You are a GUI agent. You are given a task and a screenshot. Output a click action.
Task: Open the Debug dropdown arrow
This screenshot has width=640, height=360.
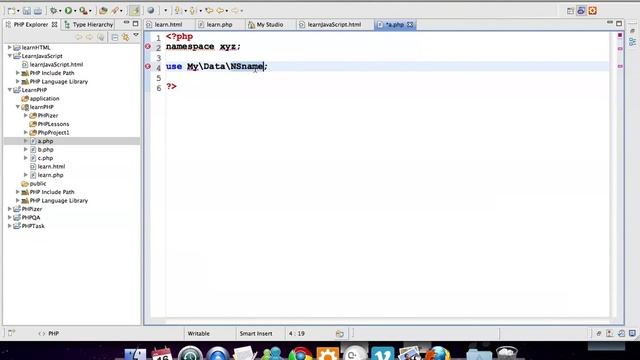(60, 11)
